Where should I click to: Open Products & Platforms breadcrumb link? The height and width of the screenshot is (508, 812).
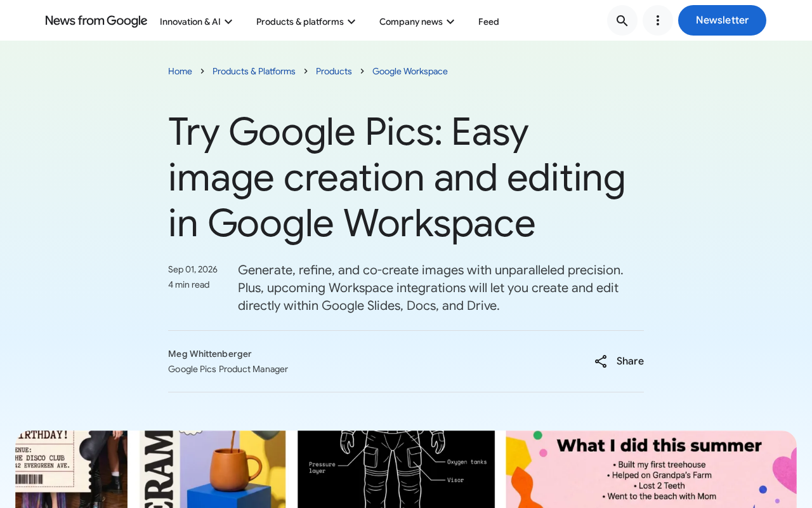[254, 71]
